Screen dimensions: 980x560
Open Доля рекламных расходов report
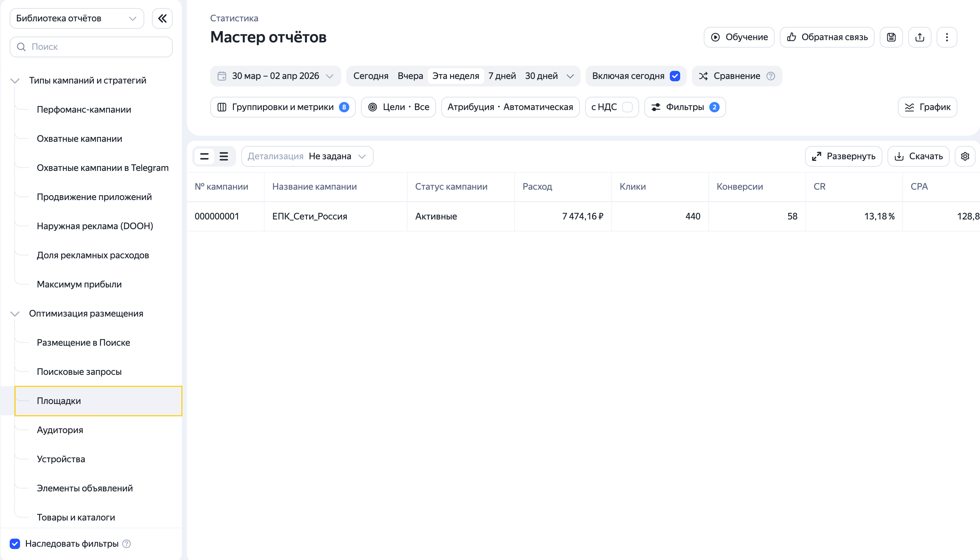point(93,255)
